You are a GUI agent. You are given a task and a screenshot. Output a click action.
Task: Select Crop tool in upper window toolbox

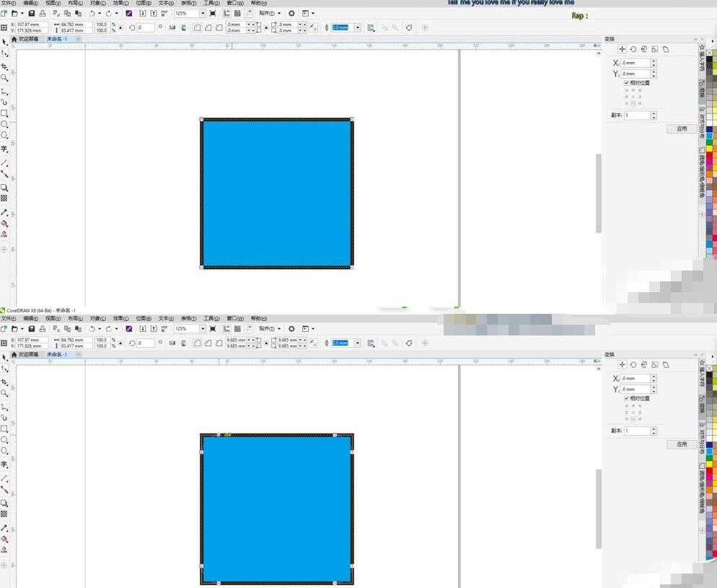[4, 67]
